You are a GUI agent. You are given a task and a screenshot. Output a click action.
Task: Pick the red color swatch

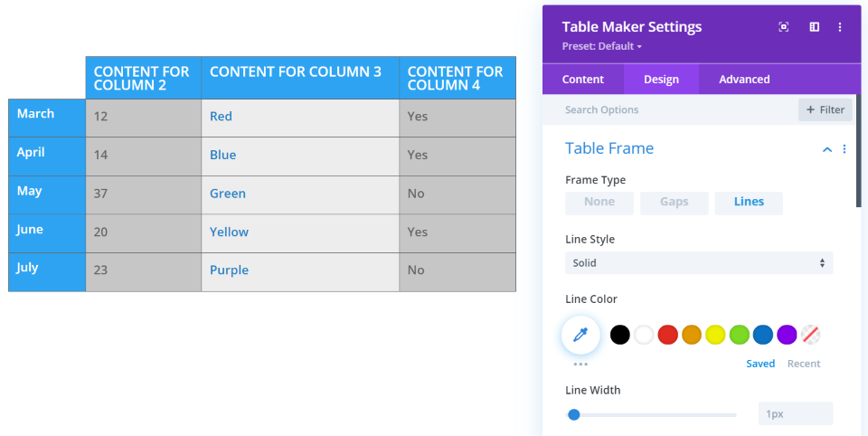[668, 335]
